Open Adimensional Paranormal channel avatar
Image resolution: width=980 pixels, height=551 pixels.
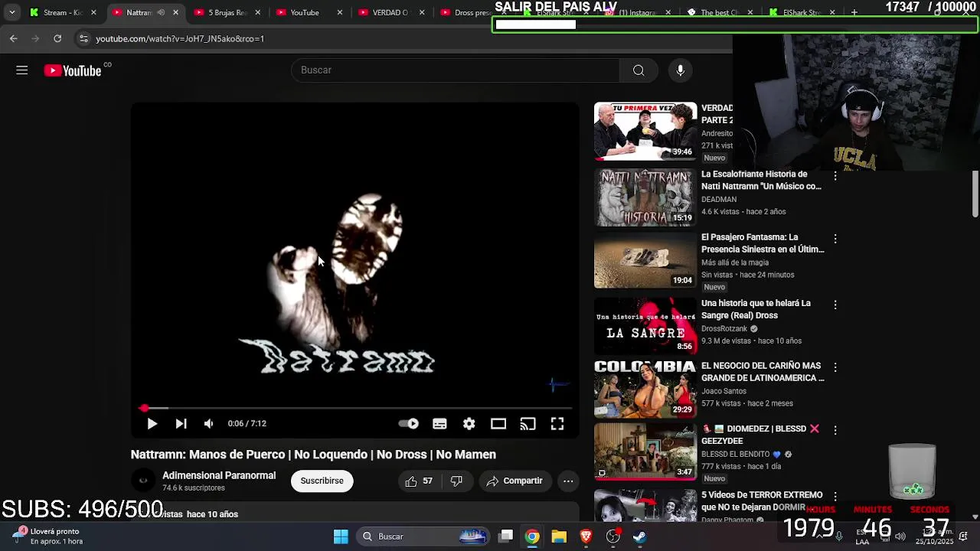point(142,481)
